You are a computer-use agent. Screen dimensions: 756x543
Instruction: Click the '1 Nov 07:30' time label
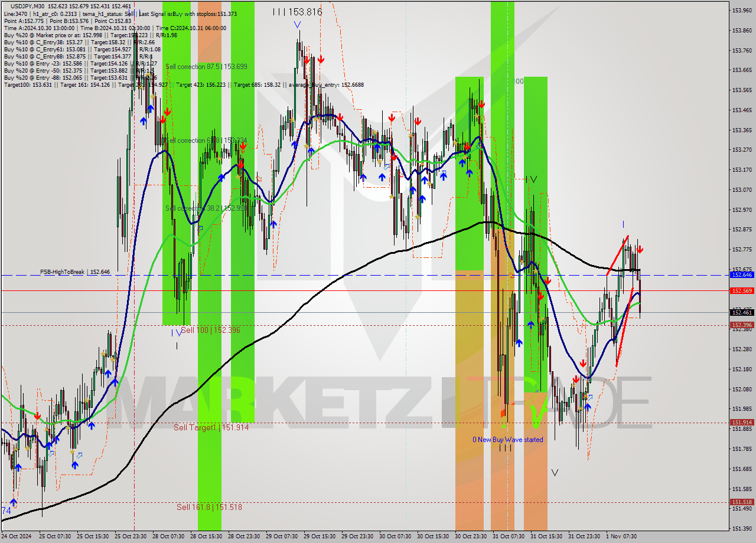point(621,537)
